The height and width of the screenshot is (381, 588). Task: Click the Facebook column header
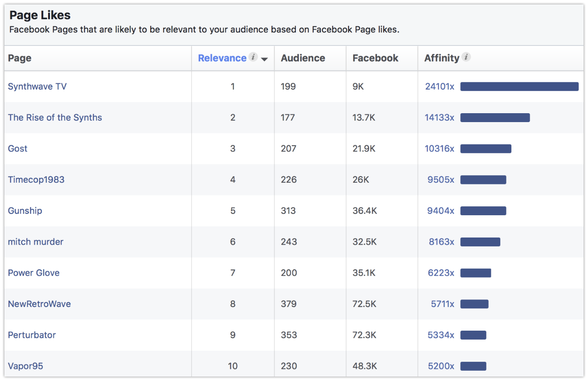pos(375,58)
